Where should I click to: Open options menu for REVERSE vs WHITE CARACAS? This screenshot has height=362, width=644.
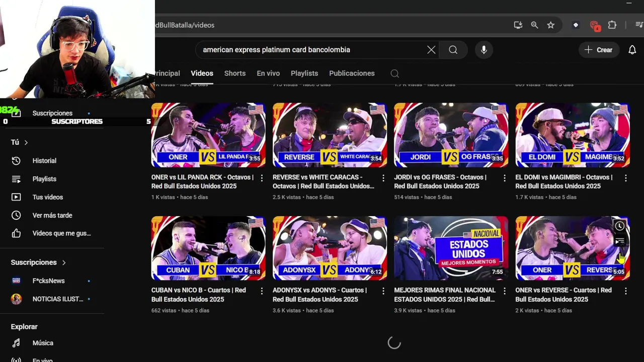click(x=383, y=178)
